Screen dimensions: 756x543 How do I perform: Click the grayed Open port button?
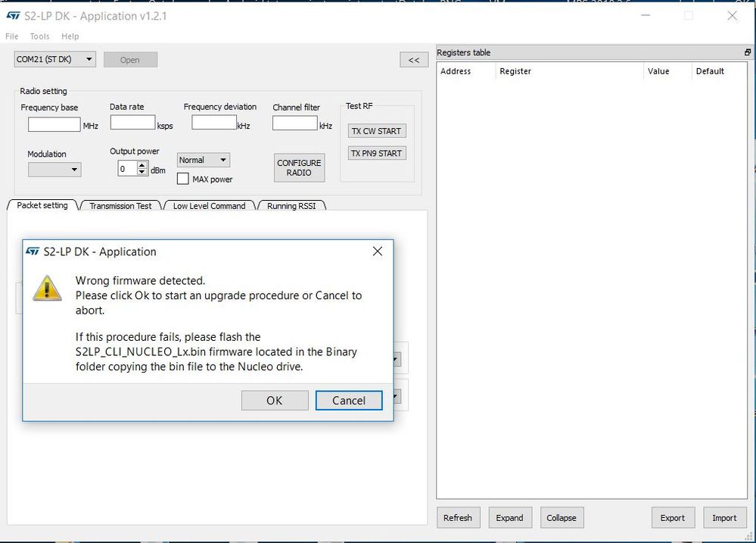click(x=130, y=60)
